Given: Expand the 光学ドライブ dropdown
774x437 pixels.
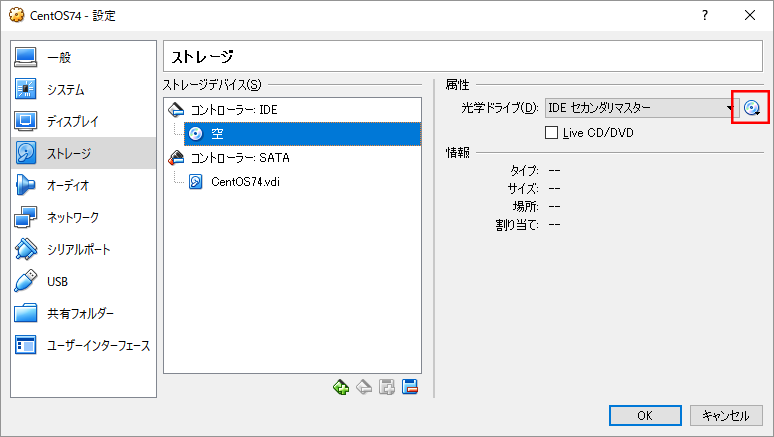Looking at the screenshot, I should pos(642,108).
